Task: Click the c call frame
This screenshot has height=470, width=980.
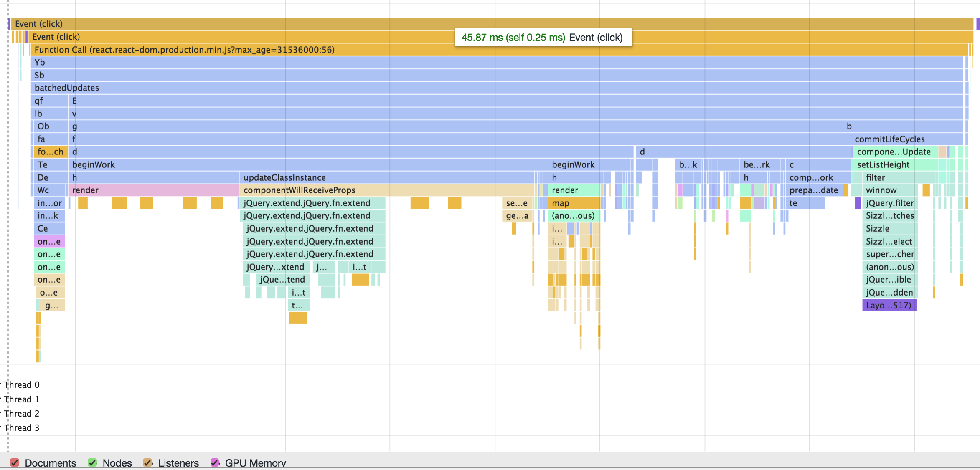Action: [814, 164]
